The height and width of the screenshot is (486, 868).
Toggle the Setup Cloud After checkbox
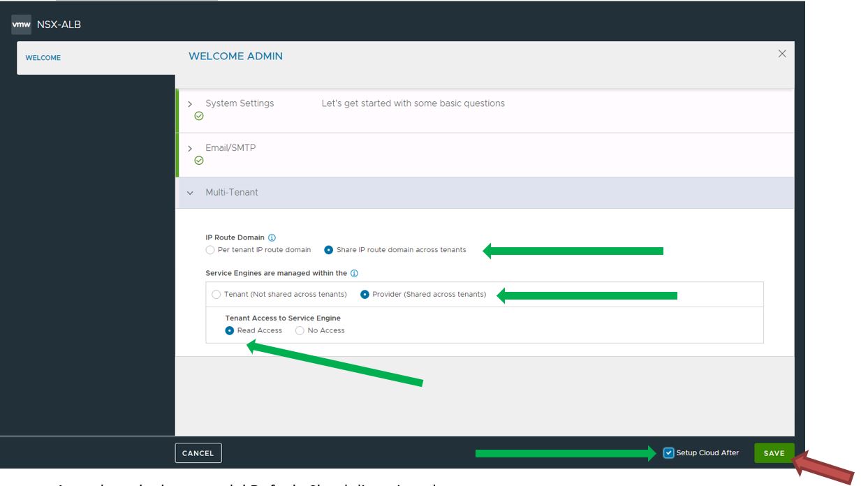point(669,453)
